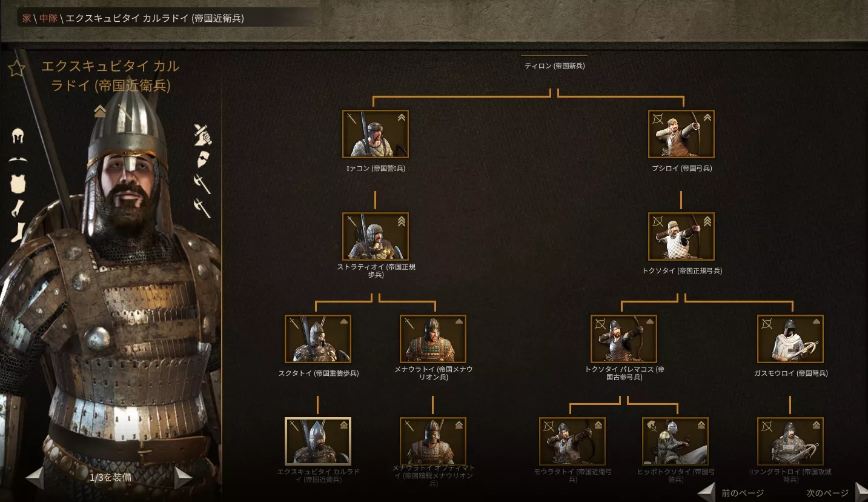
Task: Open 家 in the breadcrumb path
Action: [27, 18]
